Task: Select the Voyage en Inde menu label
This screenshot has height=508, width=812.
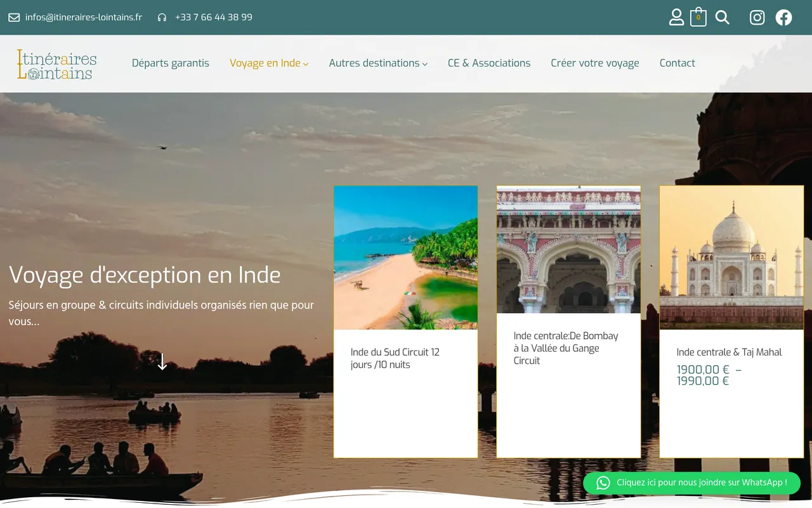Action: pos(265,63)
